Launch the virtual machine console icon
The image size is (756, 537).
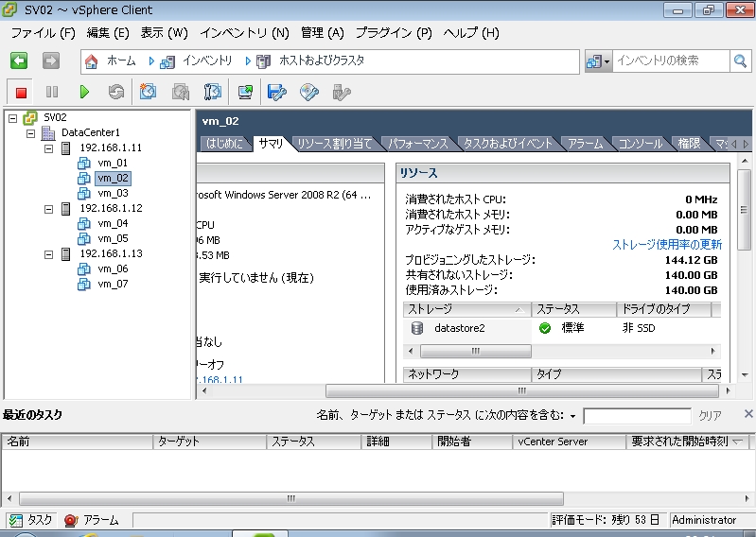[245, 92]
